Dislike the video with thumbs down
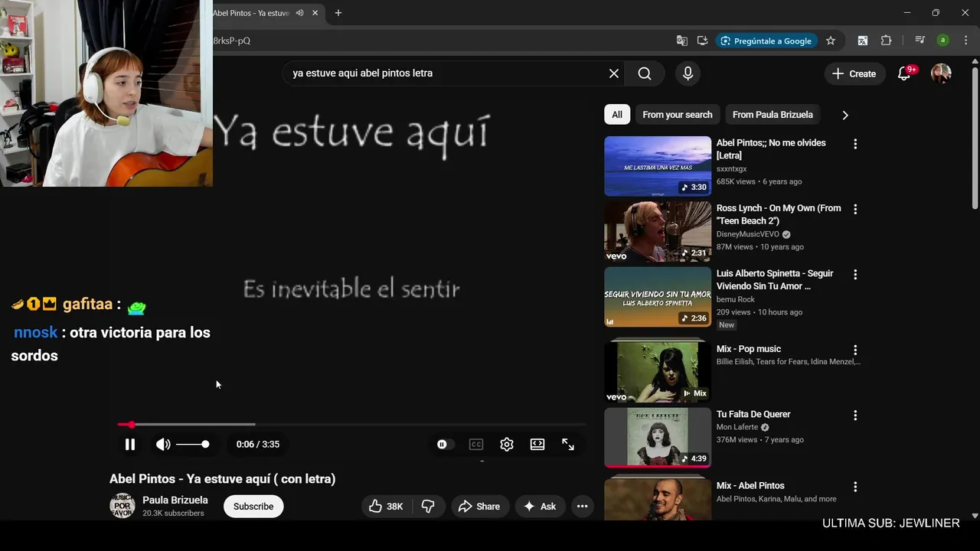Image resolution: width=980 pixels, height=551 pixels. click(428, 506)
